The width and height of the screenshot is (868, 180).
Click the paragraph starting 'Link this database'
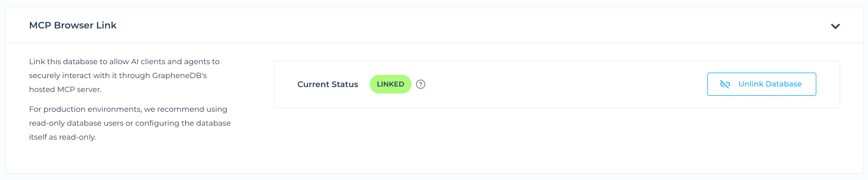pyautogui.click(x=124, y=75)
